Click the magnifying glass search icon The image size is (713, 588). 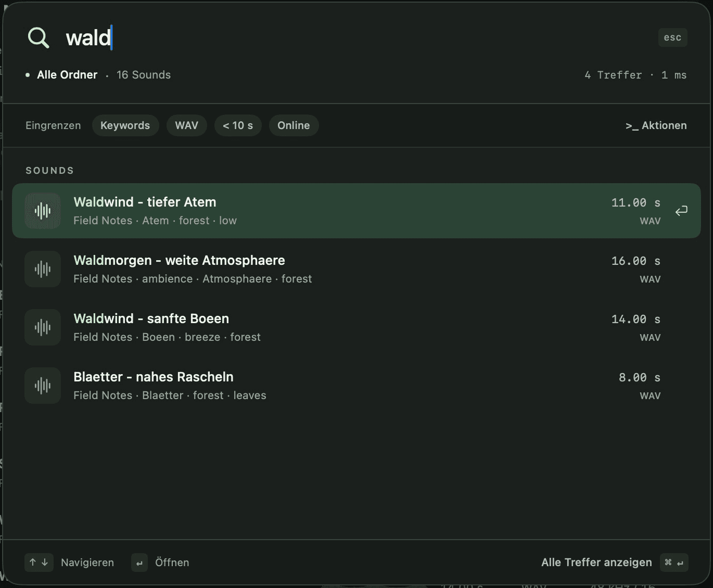tap(39, 37)
